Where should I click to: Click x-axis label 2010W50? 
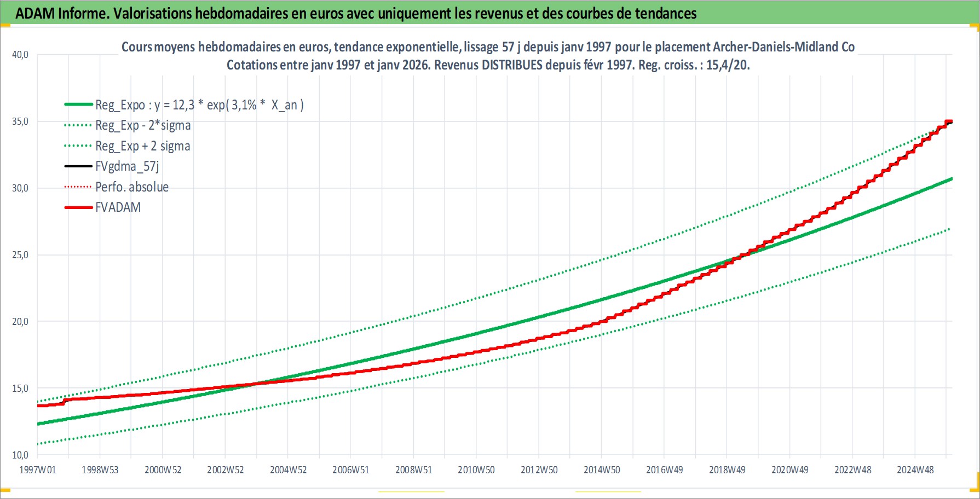point(476,470)
